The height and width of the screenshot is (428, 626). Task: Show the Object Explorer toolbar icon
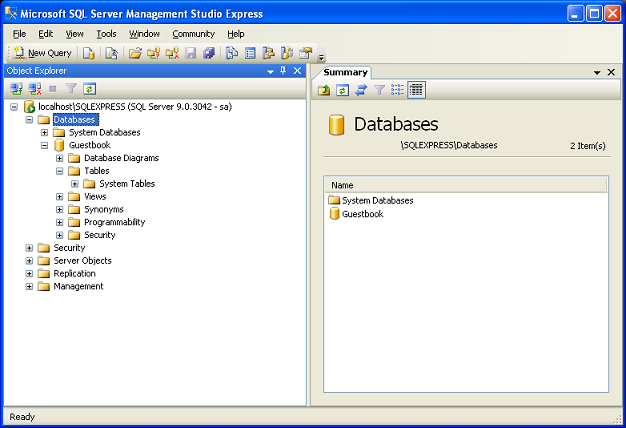pos(269,53)
